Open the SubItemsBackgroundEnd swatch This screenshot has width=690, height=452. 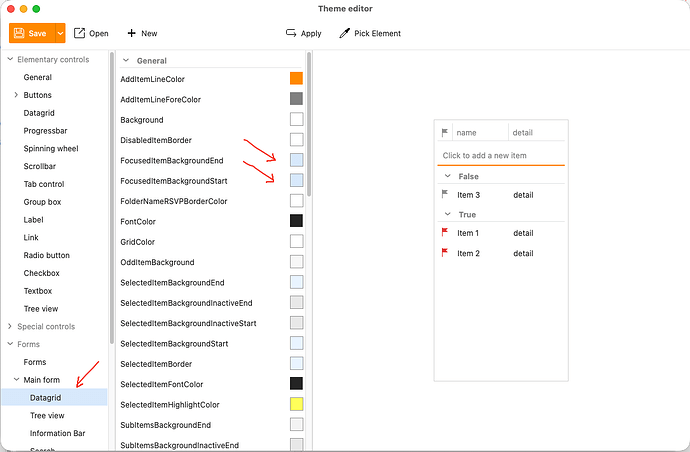pos(296,424)
